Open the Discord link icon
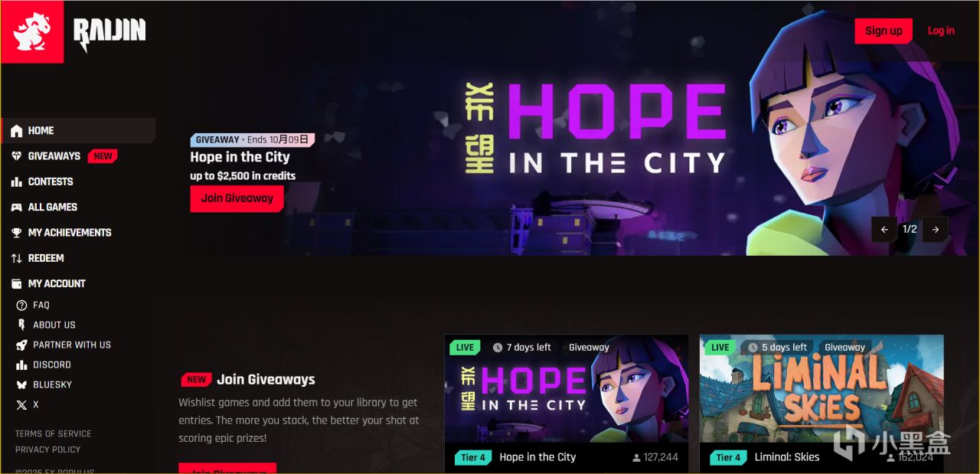Screen dimensions: 980x474 [21, 365]
